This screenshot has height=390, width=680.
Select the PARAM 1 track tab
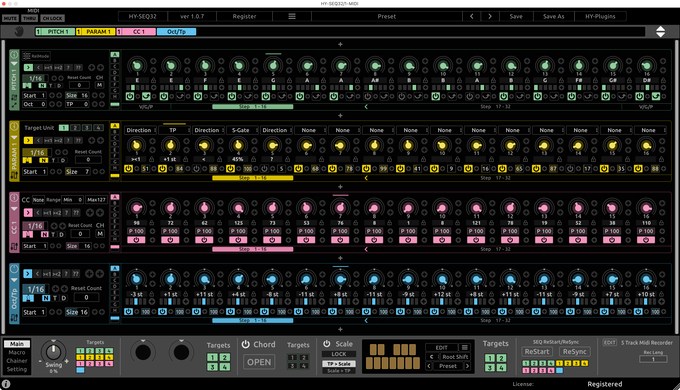[x=95, y=31]
